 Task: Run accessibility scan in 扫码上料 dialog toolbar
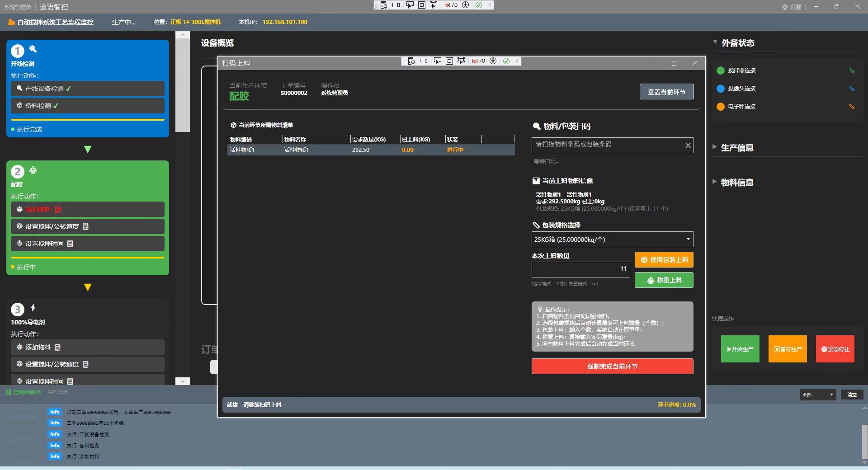493,61
